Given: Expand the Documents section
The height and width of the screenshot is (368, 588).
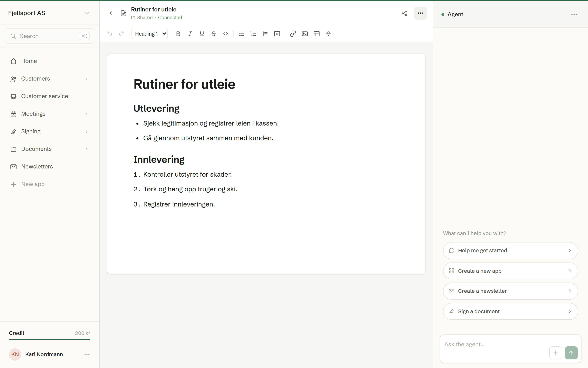Looking at the screenshot, I should tap(87, 149).
